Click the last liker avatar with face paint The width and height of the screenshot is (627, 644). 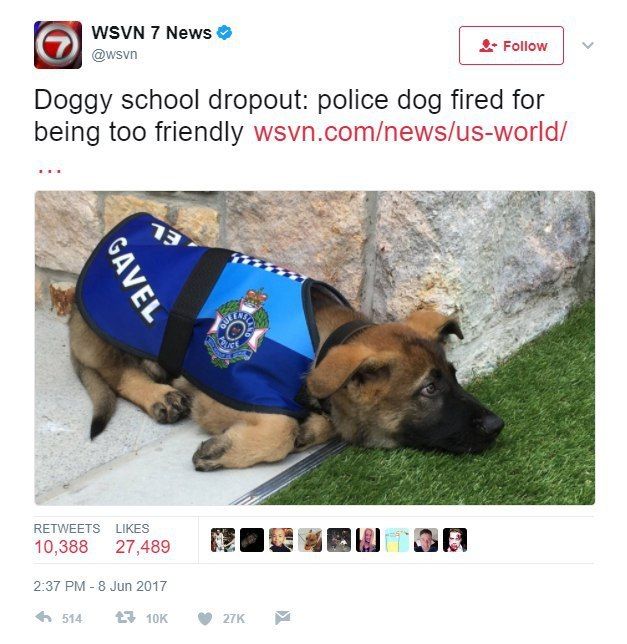click(455, 540)
